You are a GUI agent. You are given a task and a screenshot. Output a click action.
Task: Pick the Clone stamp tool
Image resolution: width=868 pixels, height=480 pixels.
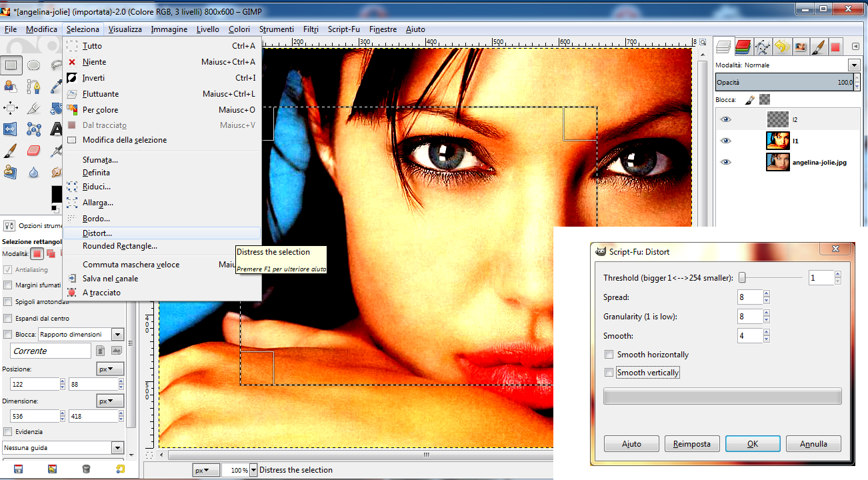pos(11,172)
